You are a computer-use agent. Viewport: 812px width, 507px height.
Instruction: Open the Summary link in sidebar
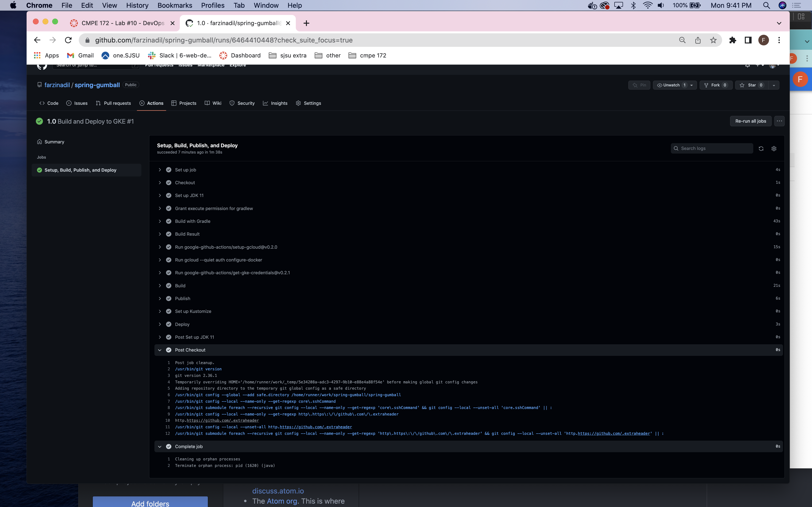coord(54,142)
